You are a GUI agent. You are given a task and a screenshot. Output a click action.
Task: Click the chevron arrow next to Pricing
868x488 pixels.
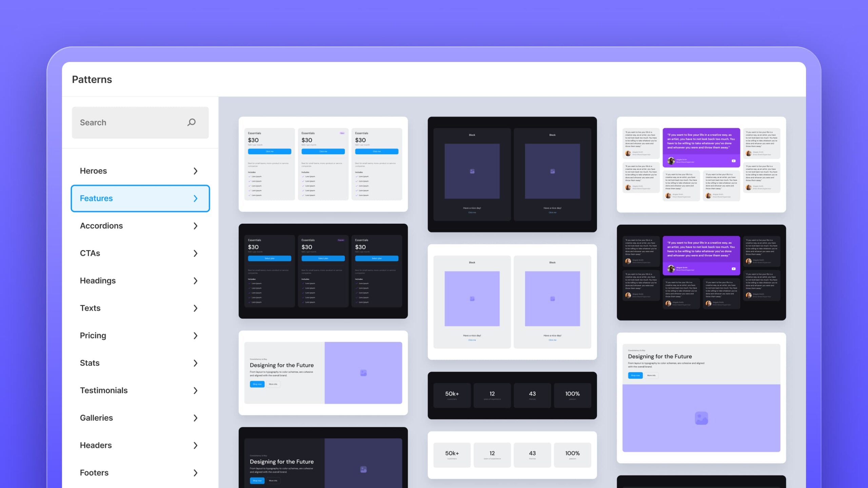[196, 335]
